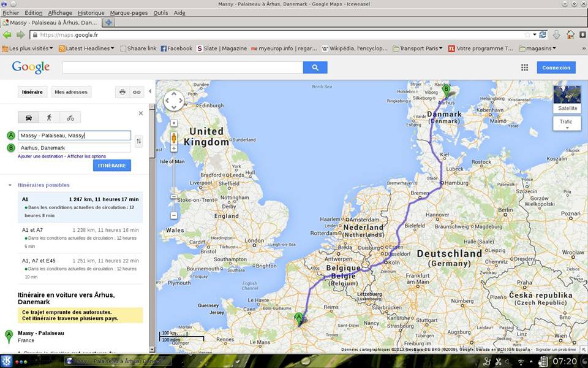Go forward with the browser forward arrow
588x368 pixels.
20,35
